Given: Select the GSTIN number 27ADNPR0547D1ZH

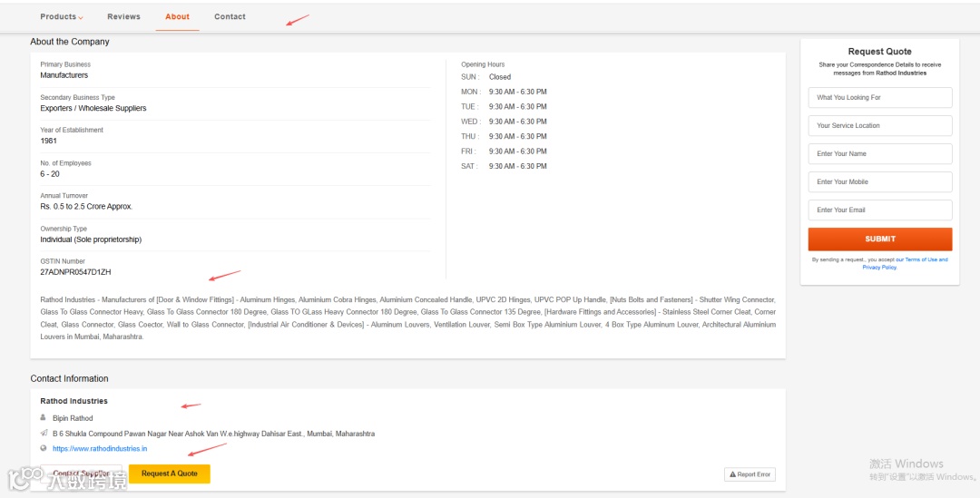Looking at the screenshot, I should [x=75, y=272].
